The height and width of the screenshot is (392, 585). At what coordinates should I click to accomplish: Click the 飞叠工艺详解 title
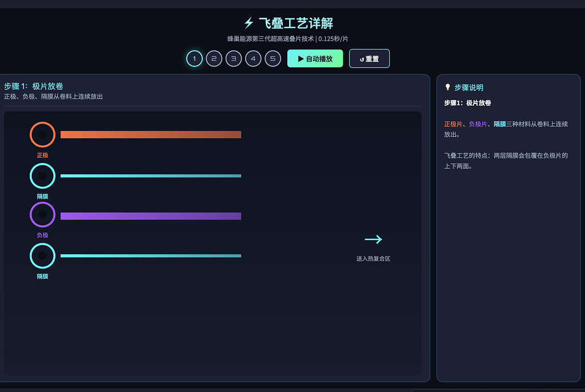(x=296, y=23)
